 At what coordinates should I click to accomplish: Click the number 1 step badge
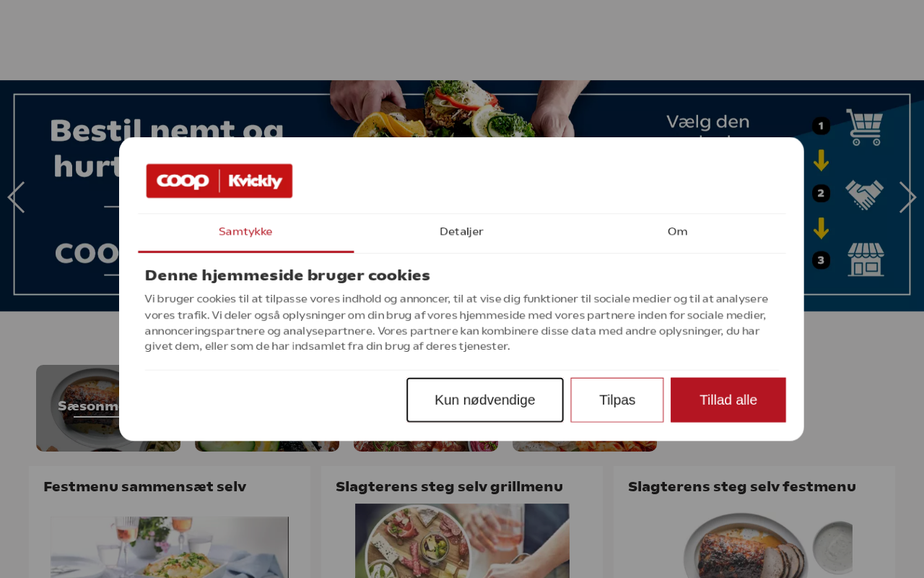click(821, 126)
